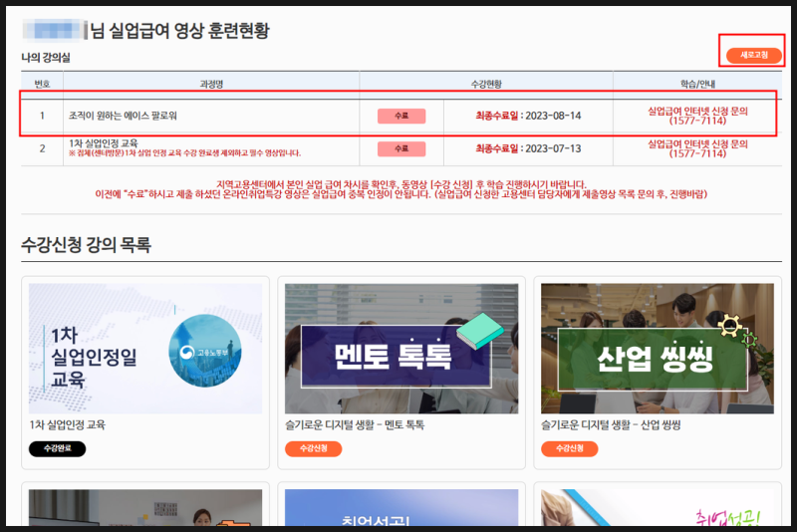Click 수강신청 button for 산업 씽씽
The width and height of the screenshot is (797, 532).
pyautogui.click(x=570, y=448)
